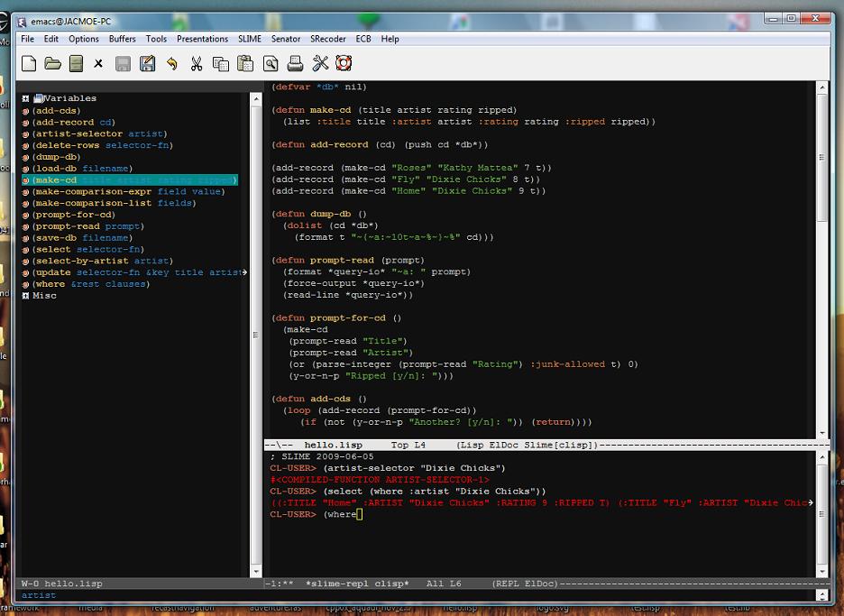
Task: Click the Print buffer printer icon
Action: click(295, 63)
